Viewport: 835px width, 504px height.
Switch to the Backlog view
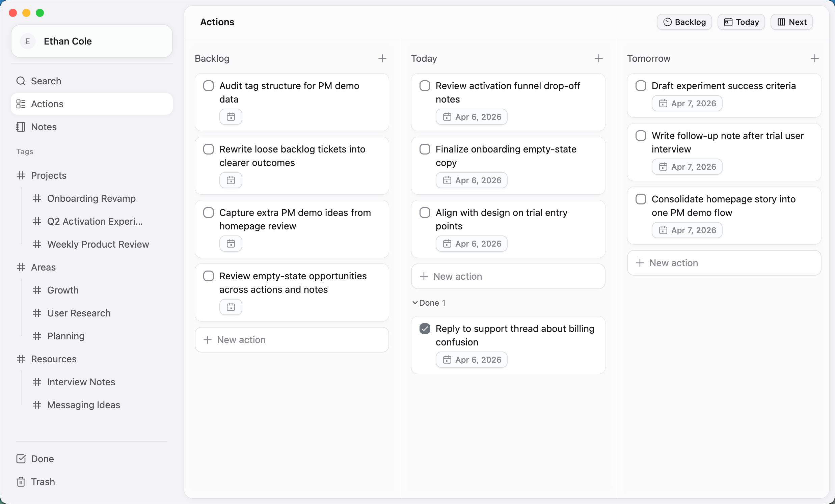[684, 22]
